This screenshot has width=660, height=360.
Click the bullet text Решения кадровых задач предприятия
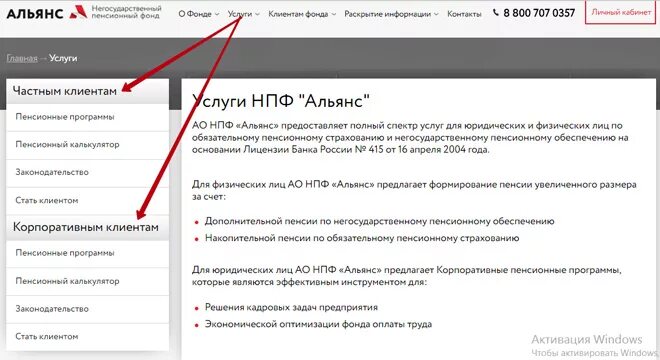pos(291,307)
